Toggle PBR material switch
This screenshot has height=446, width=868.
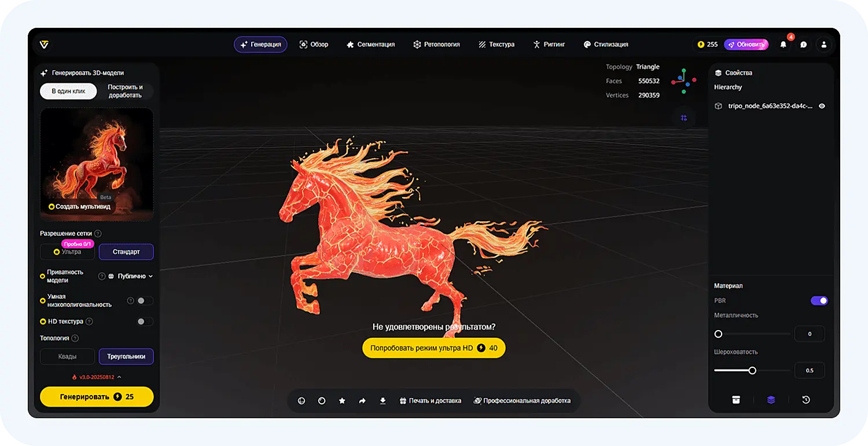[819, 301]
